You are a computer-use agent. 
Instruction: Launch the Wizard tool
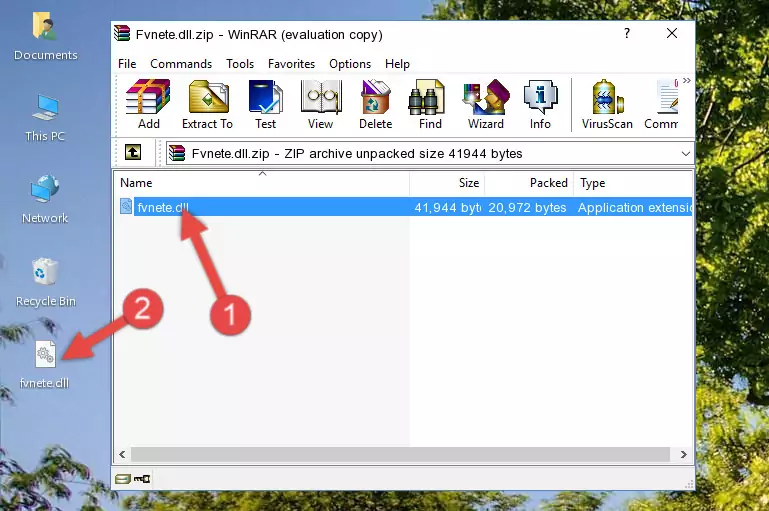tap(486, 104)
